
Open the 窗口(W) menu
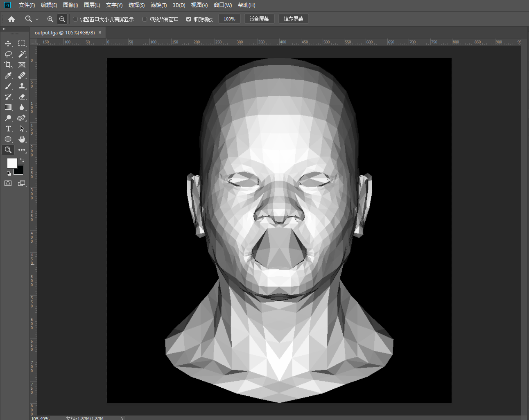(x=223, y=5)
